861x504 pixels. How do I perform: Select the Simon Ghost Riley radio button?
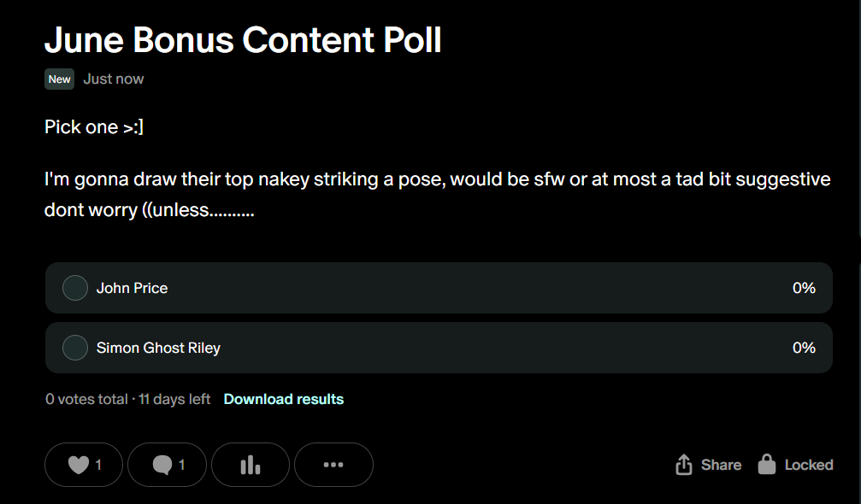pos(75,348)
